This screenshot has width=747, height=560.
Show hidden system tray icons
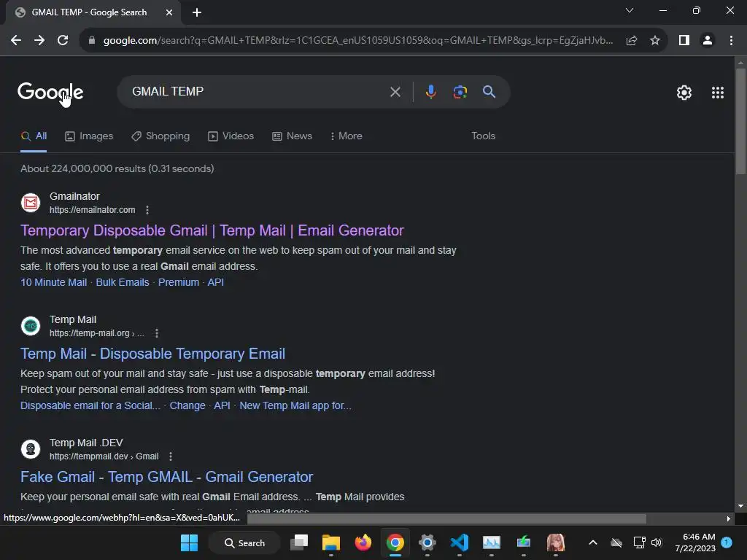(592, 542)
